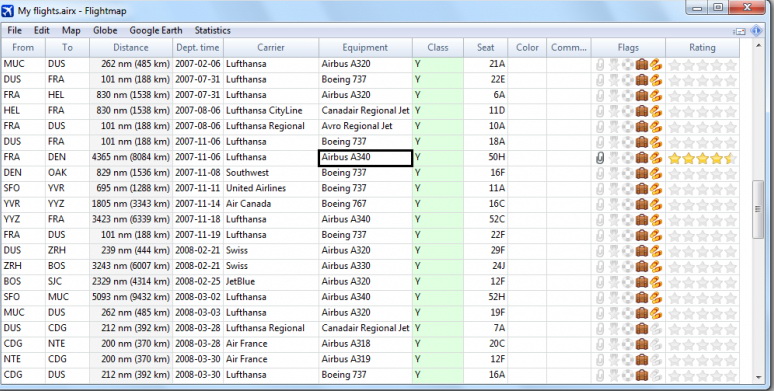
Task: Click the lifebuoy flag in the YVR-YYZ row
Action: point(627,205)
